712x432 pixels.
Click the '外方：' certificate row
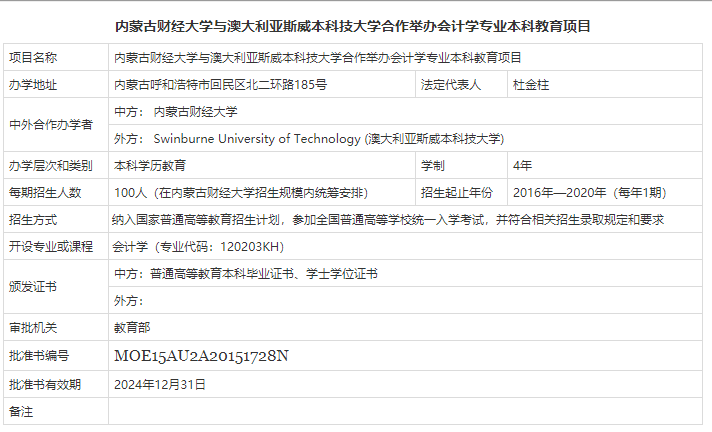pos(405,300)
